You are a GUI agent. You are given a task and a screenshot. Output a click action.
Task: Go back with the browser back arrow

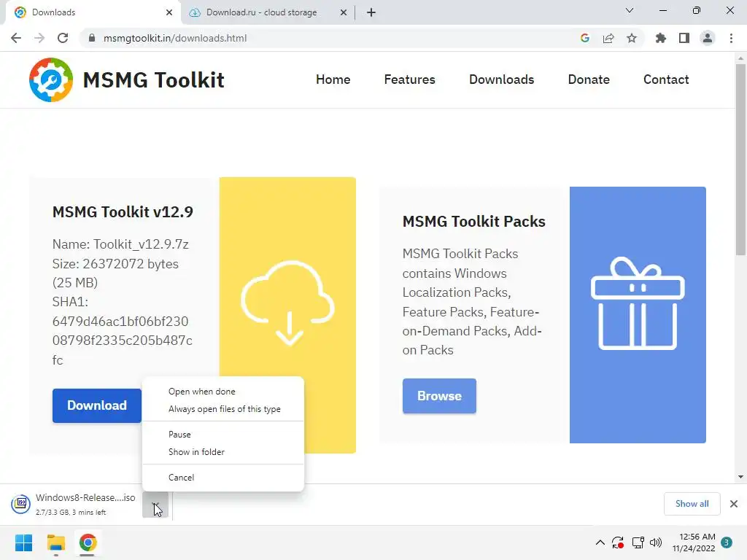click(16, 38)
